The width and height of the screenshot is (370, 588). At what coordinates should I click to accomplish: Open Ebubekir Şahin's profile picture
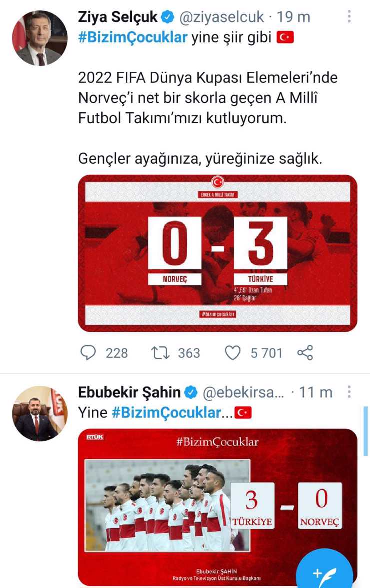(x=40, y=413)
